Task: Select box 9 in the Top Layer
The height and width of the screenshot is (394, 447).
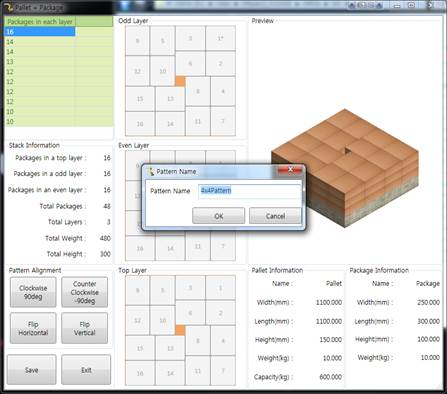Action: (x=137, y=290)
